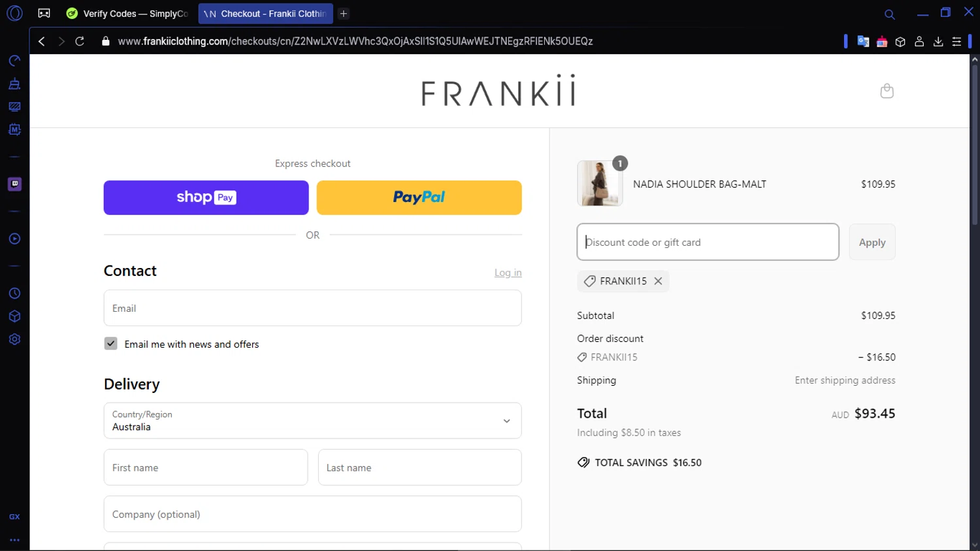Uncheck Email me with news and offers
Viewport: 980px width, 551px height.
111,344
